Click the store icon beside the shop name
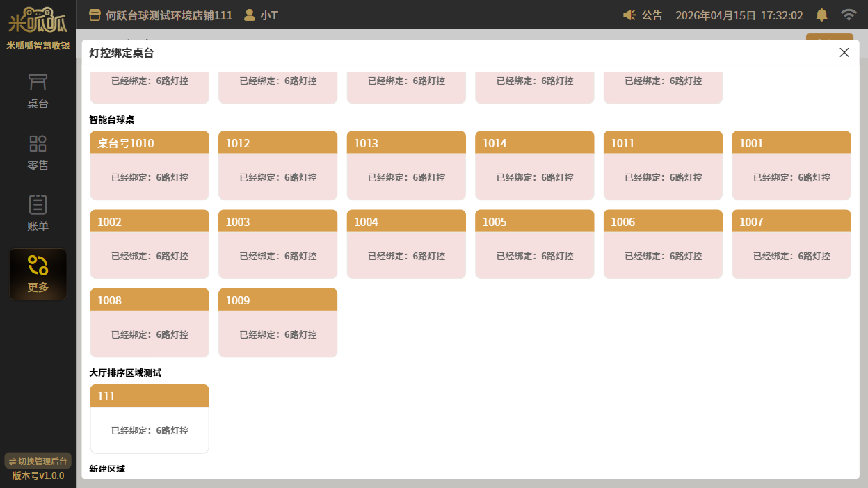Screen dimensions: 868x488 pyautogui.click(x=95, y=15)
